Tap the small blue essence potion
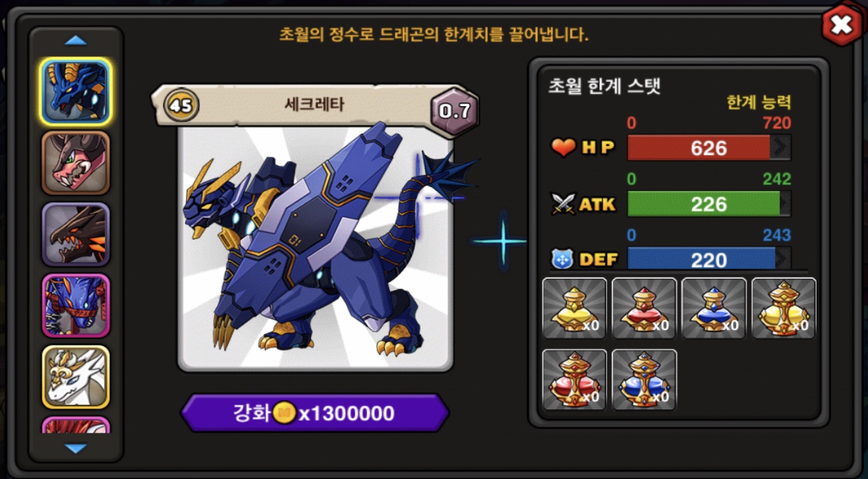The width and height of the screenshot is (868, 479). pyautogui.click(x=714, y=308)
